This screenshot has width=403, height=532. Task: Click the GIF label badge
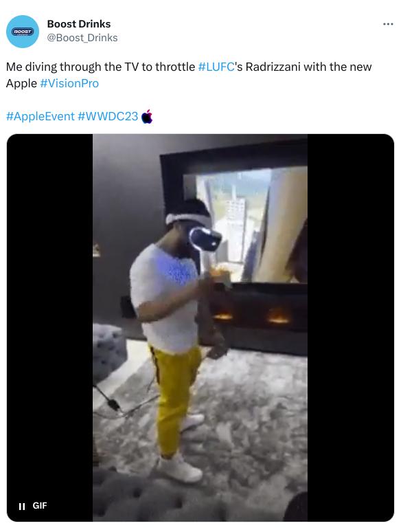tap(40, 505)
